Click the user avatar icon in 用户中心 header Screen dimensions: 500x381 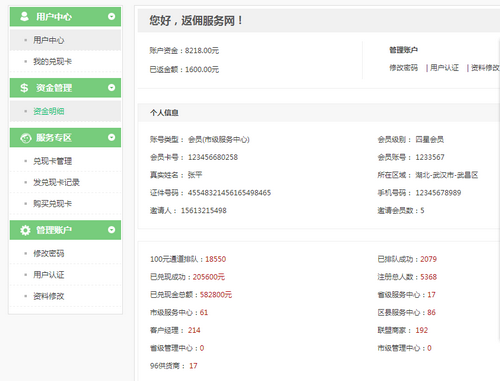pyautogui.click(x=24, y=16)
